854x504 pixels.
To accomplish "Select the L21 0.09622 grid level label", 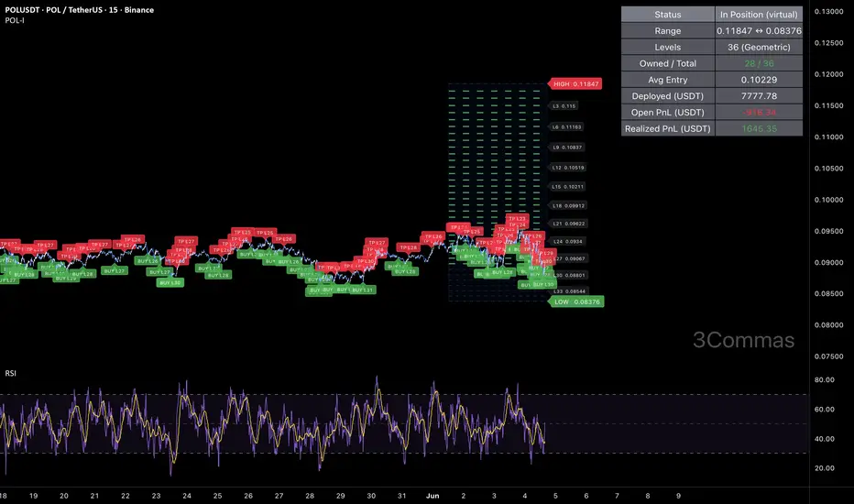I will 567,224.
